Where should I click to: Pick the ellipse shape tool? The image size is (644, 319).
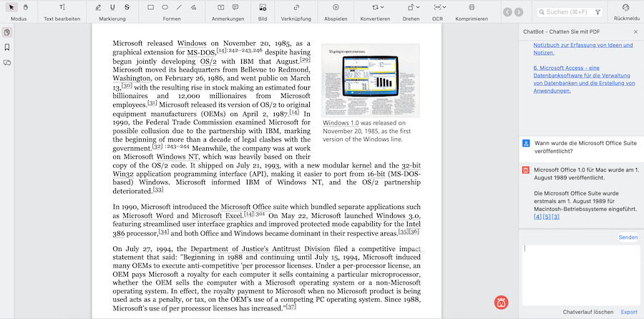click(165, 7)
